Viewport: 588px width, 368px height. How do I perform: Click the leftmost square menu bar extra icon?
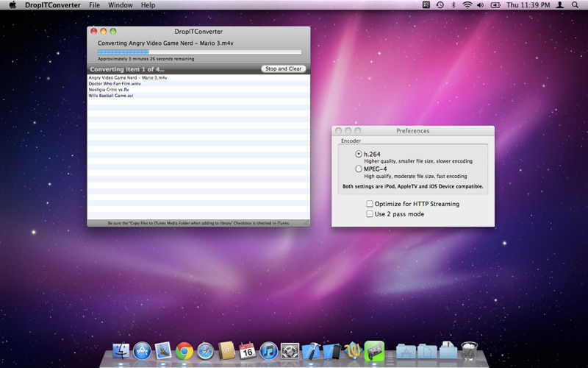[426, 5]
